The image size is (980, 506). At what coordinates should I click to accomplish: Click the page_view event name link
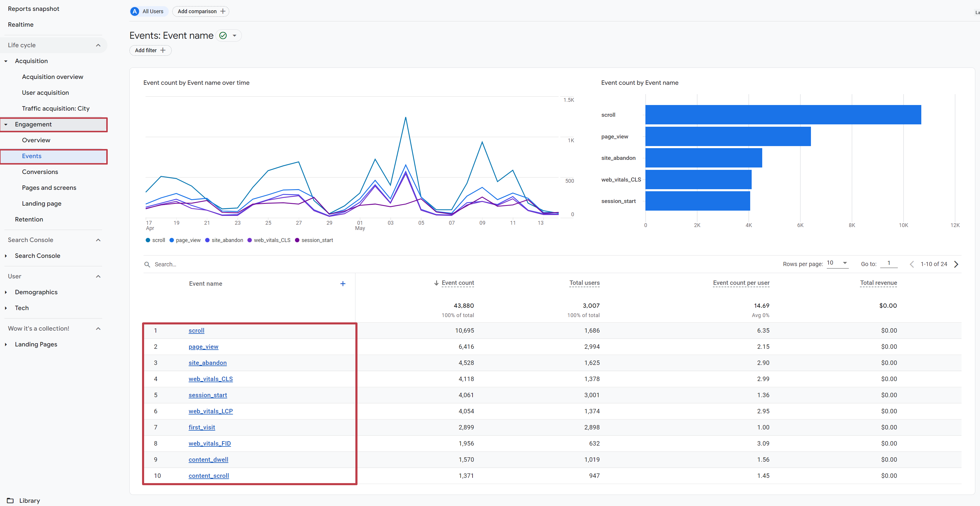pyautogui.click(x=203, y=347)
